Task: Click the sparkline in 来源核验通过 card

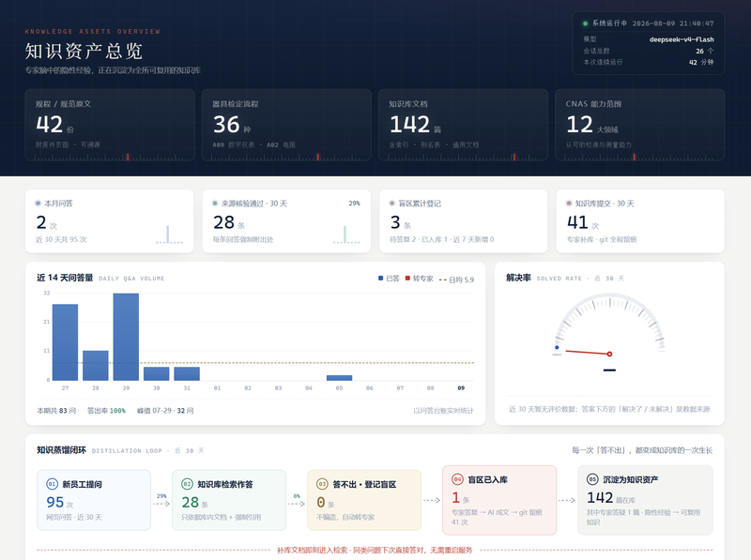Action: click(346, 235)
